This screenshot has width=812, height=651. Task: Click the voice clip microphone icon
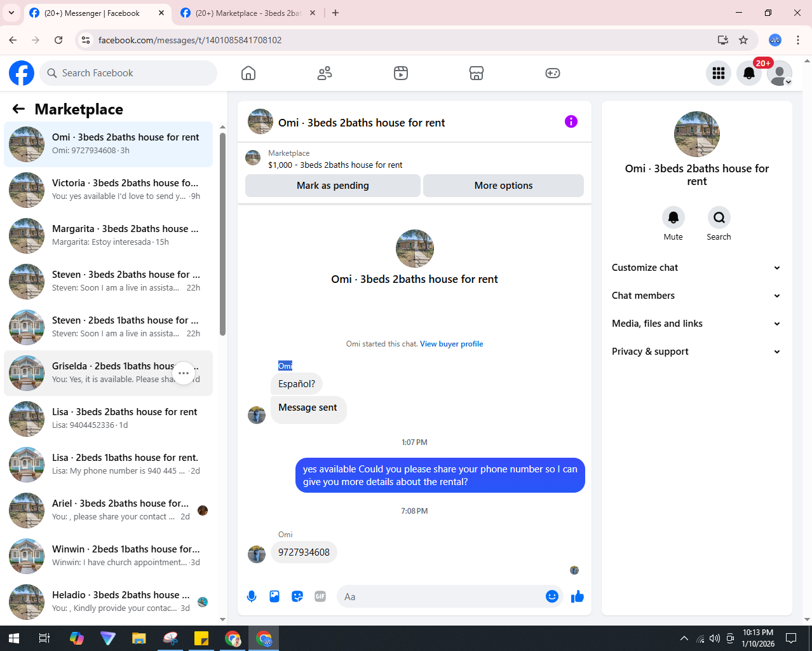[x=252, y=596]
